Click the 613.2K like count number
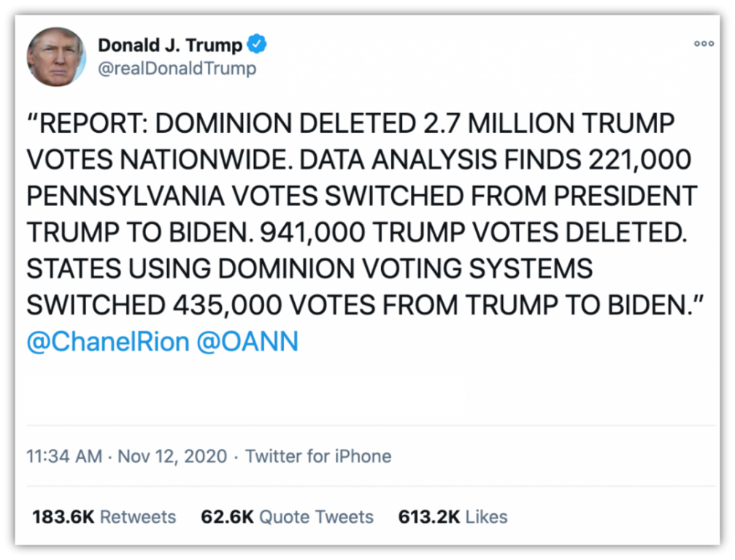Image resolution: width=735 pixels, height=560 pixels. [x=429, y=517]
